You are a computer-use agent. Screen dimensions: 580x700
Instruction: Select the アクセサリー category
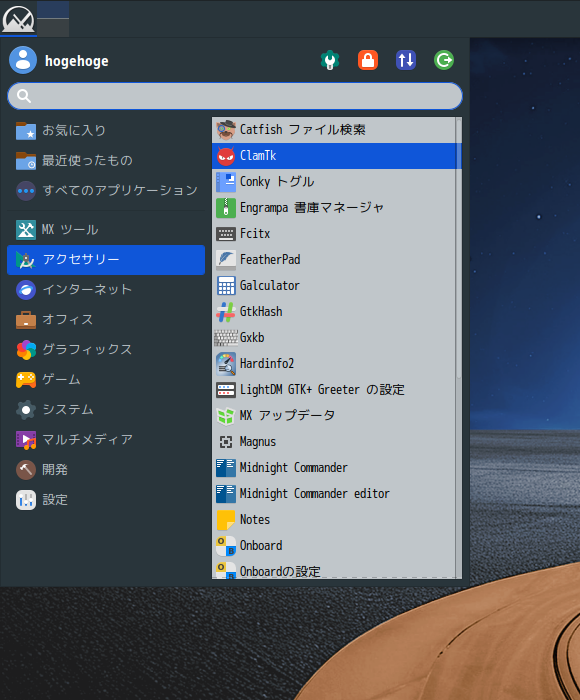click(x=106, y=260)
